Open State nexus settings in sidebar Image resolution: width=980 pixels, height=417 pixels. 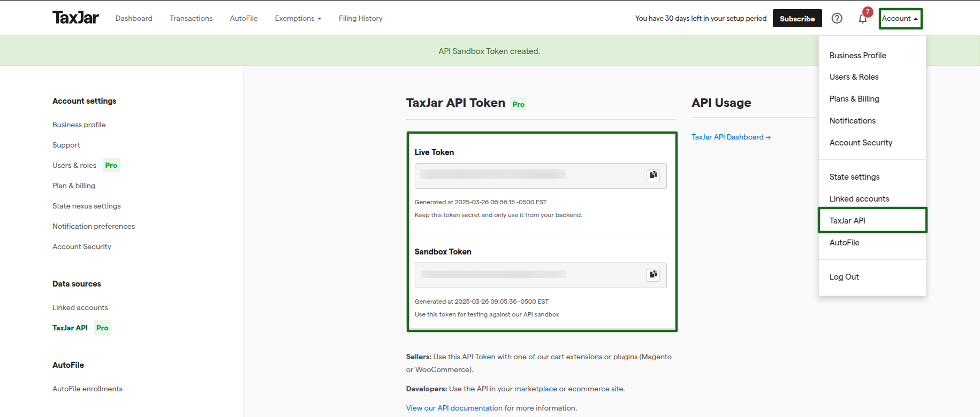point(87,206)
